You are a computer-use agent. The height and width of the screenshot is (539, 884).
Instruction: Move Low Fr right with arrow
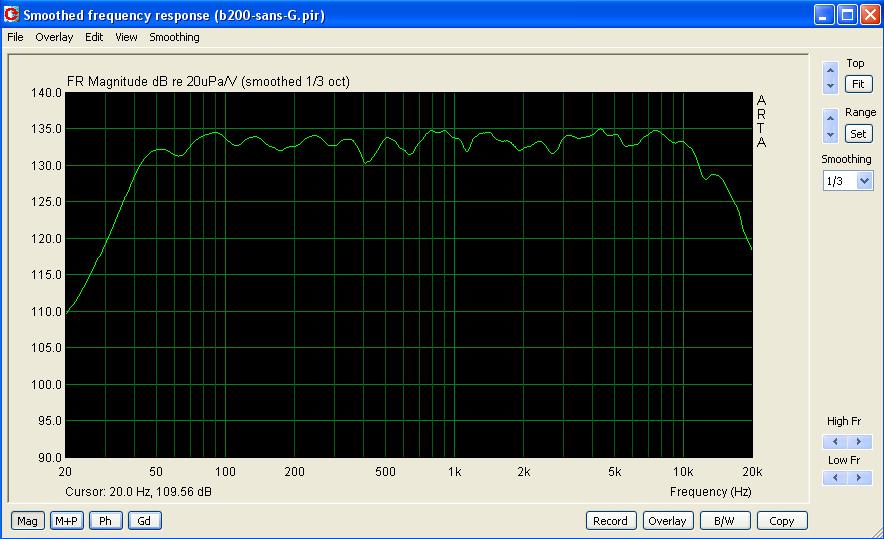click(859, 478)
